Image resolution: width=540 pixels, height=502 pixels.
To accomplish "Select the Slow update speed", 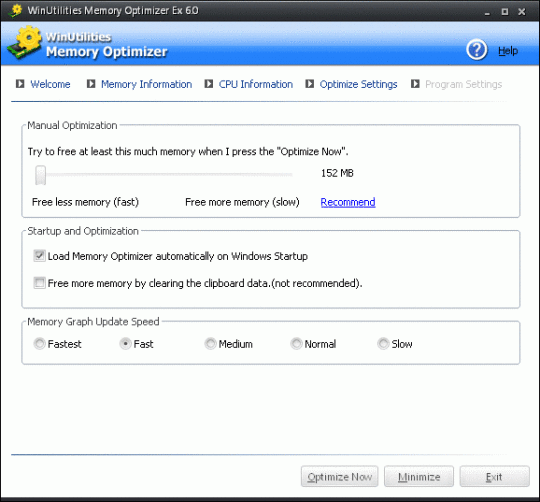I will tap(383, 344).
